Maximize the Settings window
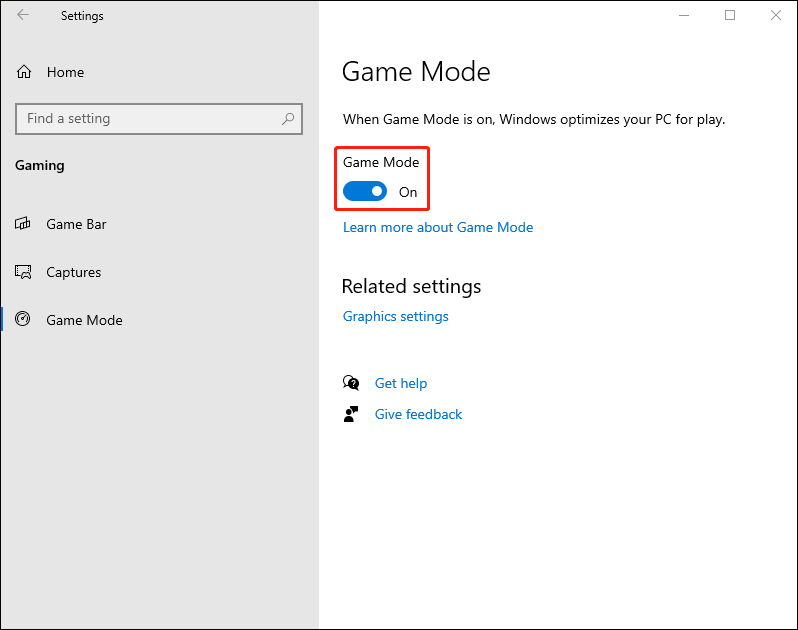This screenshot has height=630, width=798. pos(730,16)
